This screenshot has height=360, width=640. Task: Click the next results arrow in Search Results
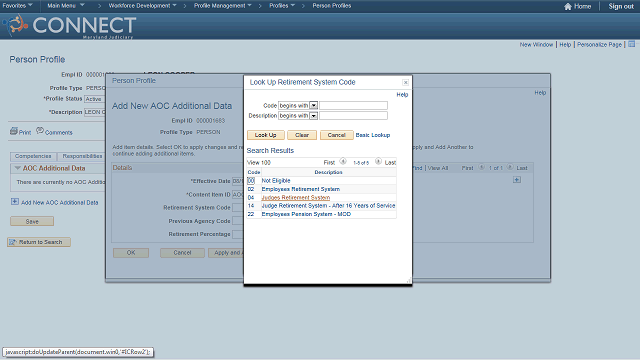(378, 162)
